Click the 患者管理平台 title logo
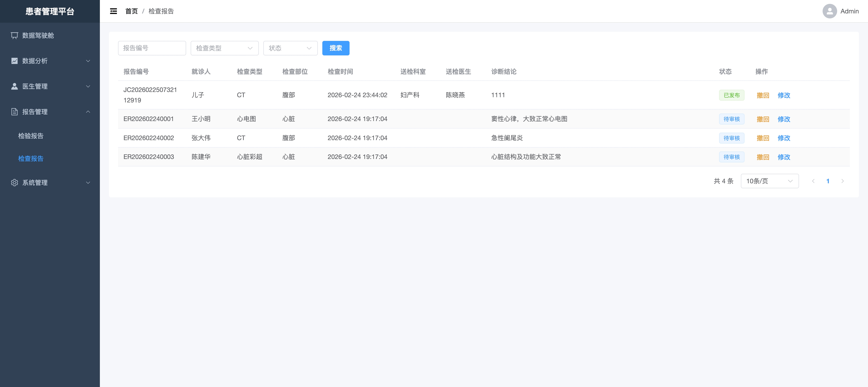This screenshot has height=387, width=868. click(50, 11)
